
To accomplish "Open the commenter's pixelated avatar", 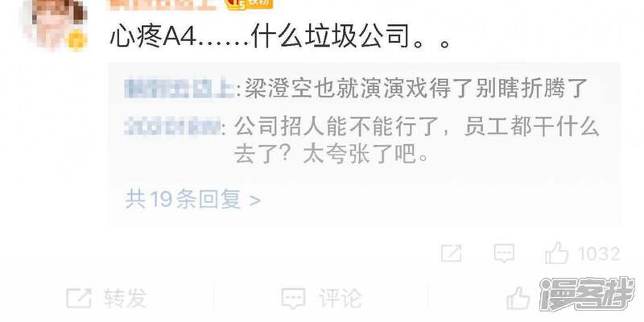I will [x=55, y=24].
